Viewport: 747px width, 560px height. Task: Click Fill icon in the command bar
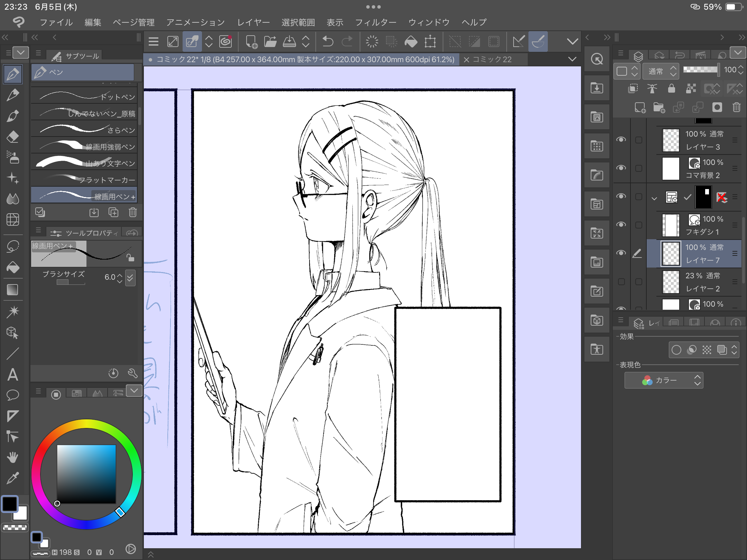coord(411,42)
